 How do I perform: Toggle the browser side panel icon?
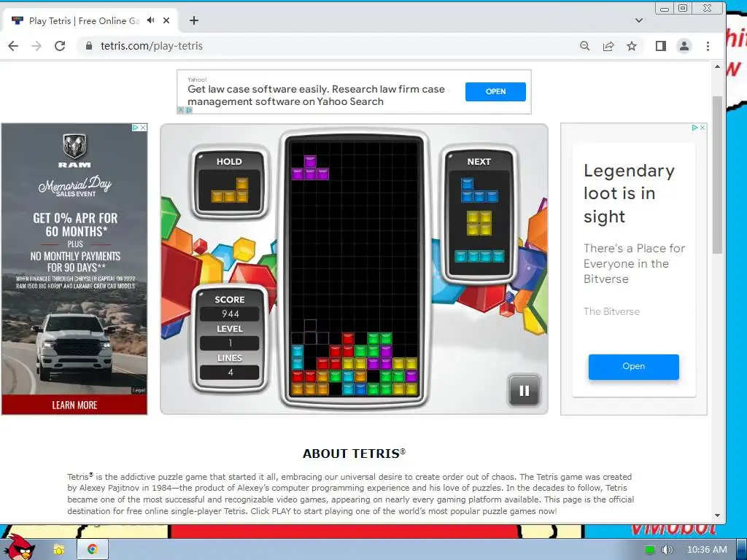pyautogui.click(x=661, y=46)
